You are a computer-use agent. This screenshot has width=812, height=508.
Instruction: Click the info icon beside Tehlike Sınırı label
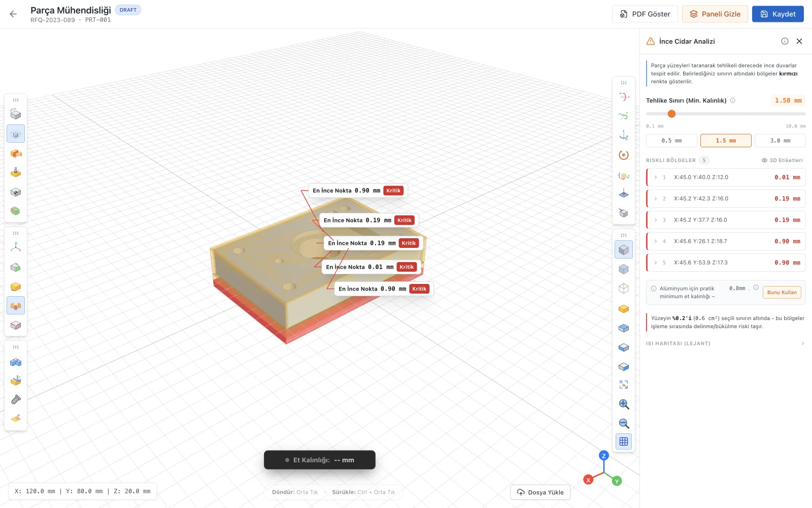coord(732,101)
